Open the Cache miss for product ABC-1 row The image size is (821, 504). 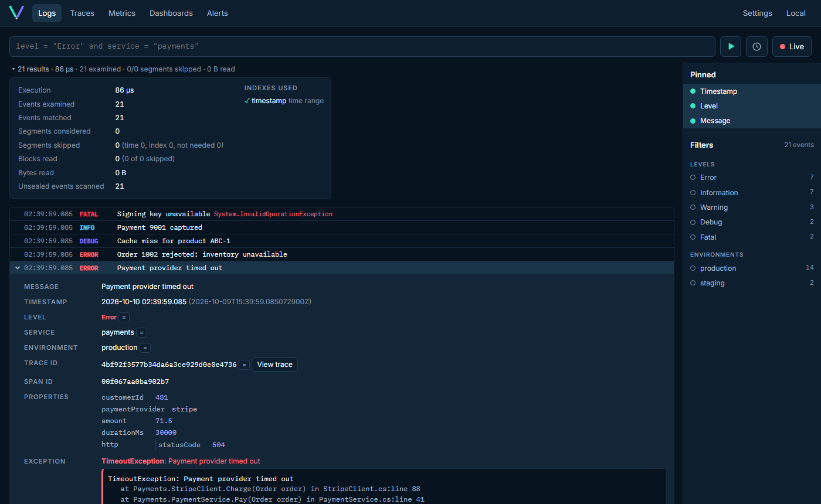pos(342,241)
